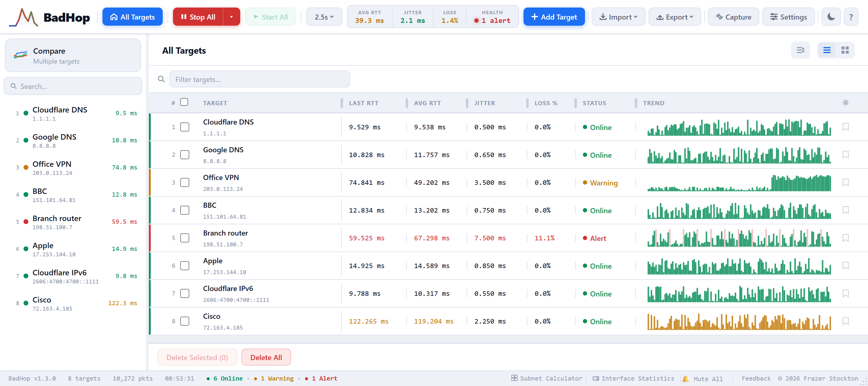Click the '11.1%' loss value

tap(544, 238)
